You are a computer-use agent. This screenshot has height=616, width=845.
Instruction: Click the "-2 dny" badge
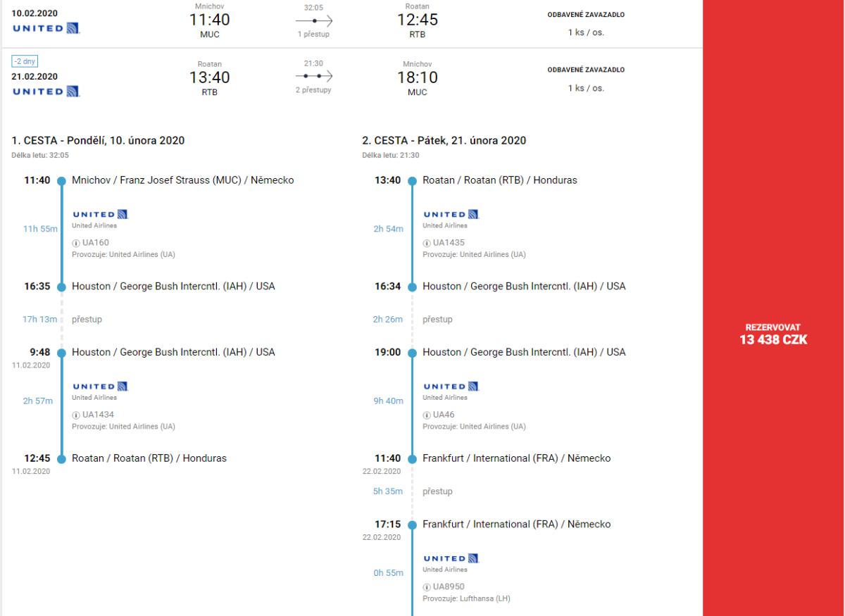25,61
